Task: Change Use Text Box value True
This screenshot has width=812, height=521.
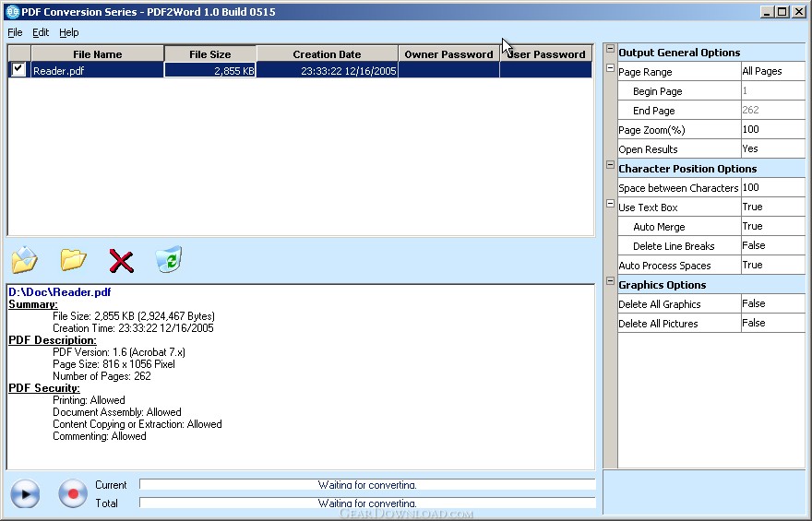Action: tap(772, 207)
